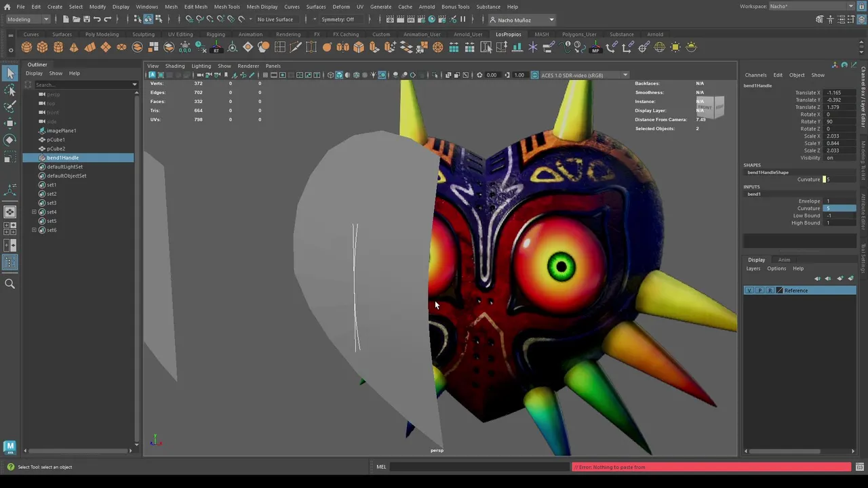Image resolution: width=868 pixels, height=488 pixels.
Task: Click the Outliner horizontal scrollbar
Action: (x=79, y=451)
